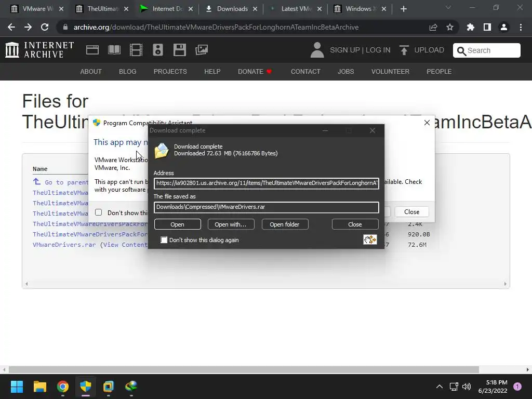
Task: Click the upload arrow icon
Action: tap(404, 50)
